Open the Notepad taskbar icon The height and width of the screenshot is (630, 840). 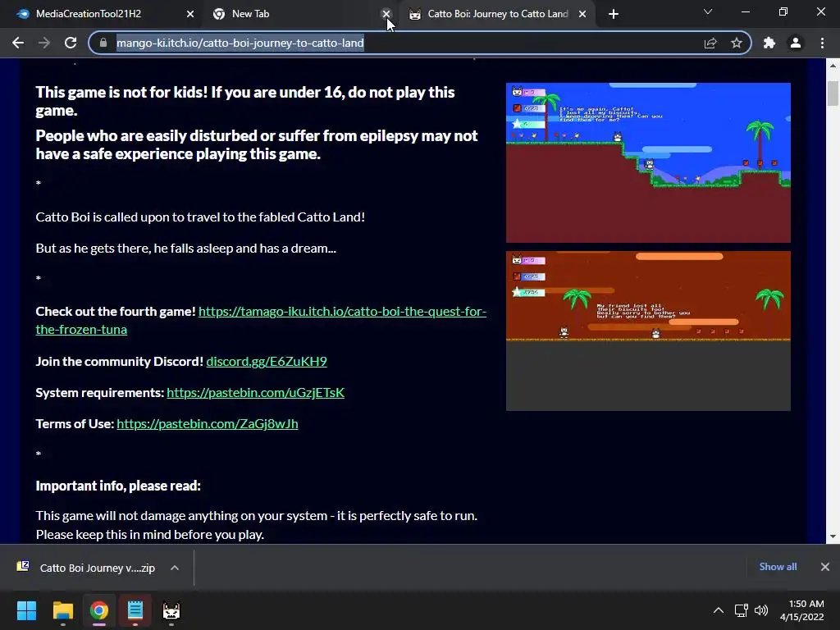point(135,610)
